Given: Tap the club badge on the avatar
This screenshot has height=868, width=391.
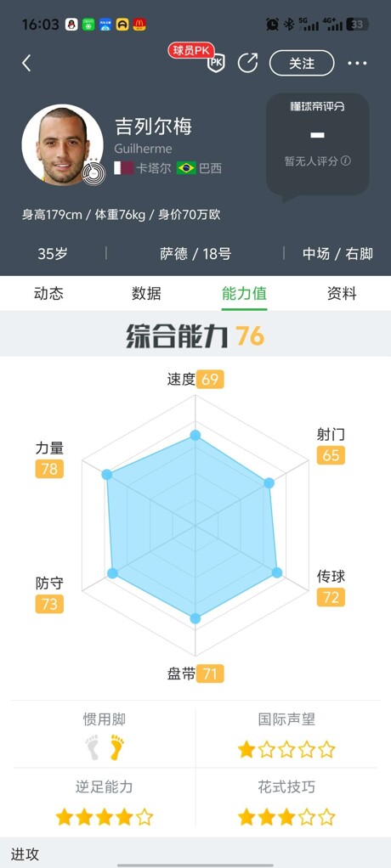Looking at the screenshot, I should tap(93, 173).
